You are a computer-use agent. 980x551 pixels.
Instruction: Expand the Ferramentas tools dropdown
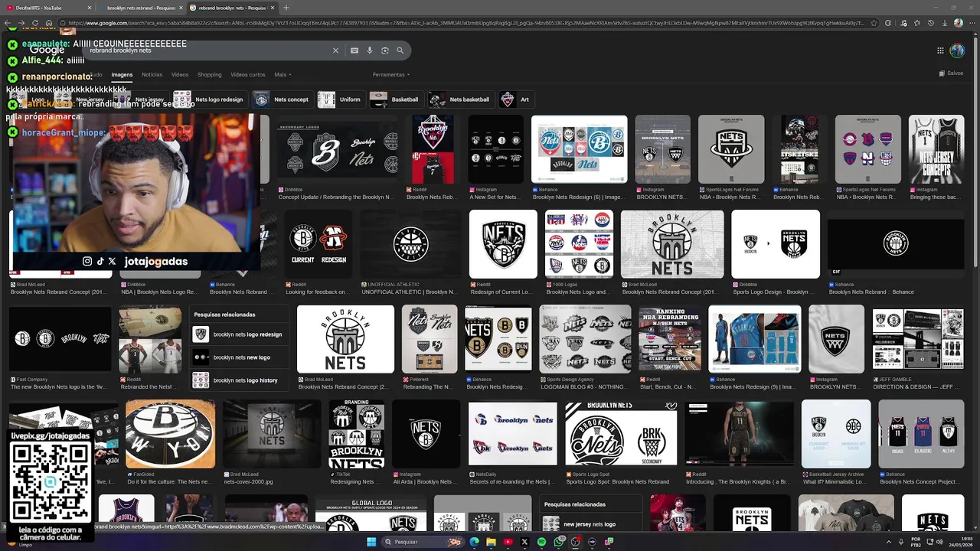point(391,74)
